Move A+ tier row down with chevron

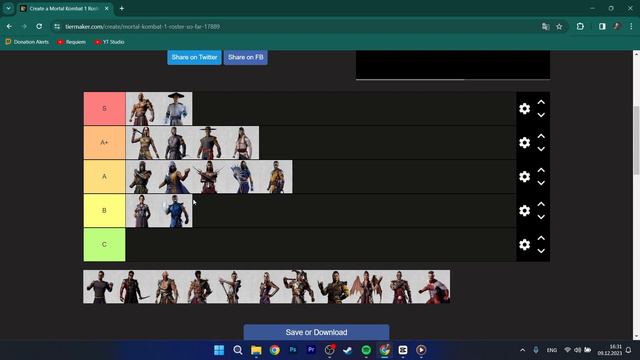point(541,149)
